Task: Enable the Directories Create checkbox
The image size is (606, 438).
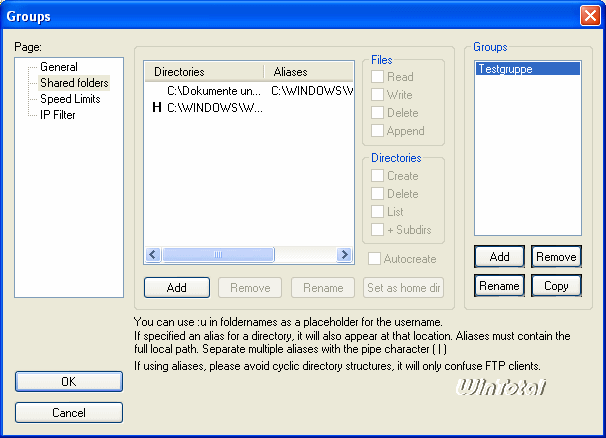Action: point(377,176)
